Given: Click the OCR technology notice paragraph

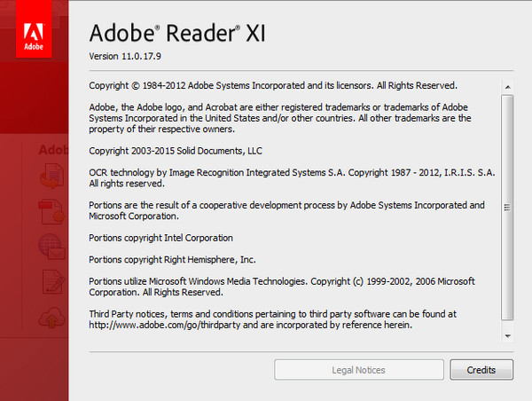Looking at the screenshot, I should point(285,177).
